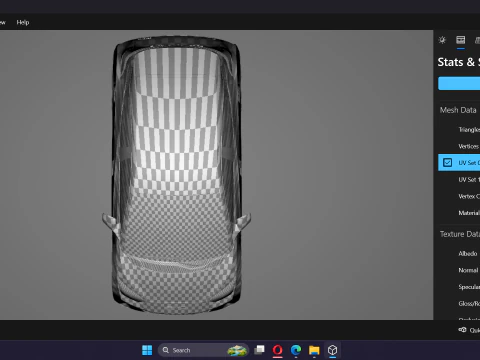Select the Stats & Shading panel icon
Image resolution: width=480 pixels, height=360 pixels.
tap(461, 40)
